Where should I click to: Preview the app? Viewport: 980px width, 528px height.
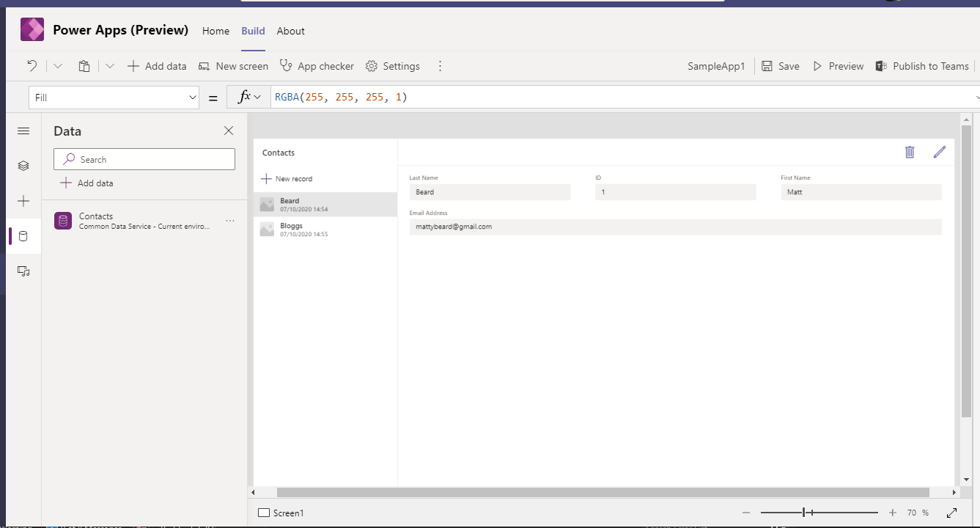tap(838, 66)
